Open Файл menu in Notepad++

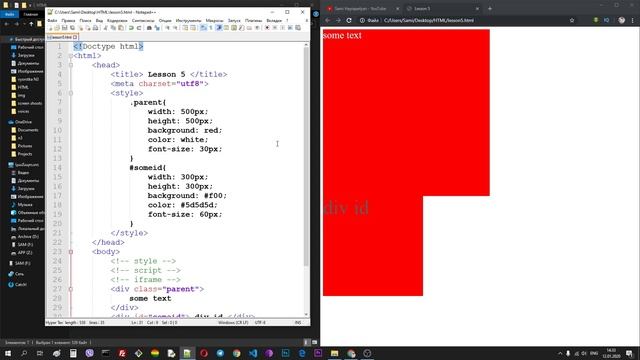52,20
